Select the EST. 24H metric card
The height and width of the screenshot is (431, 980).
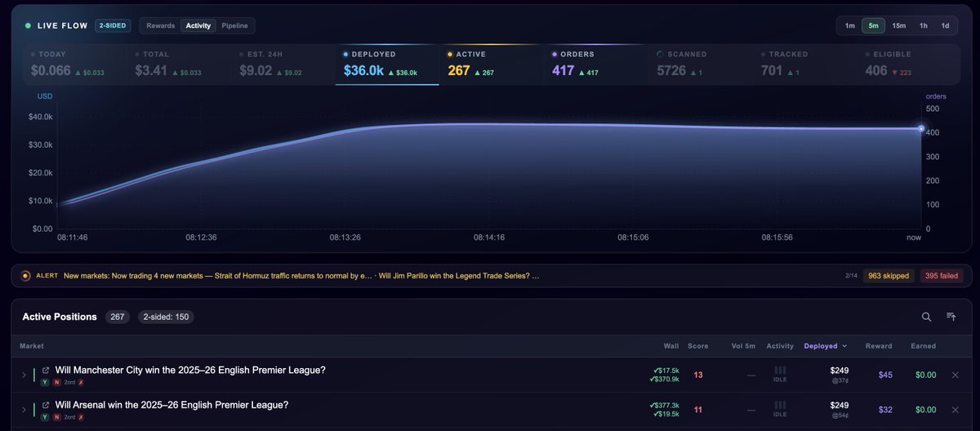pyautogui.click(x=283, y=64)
